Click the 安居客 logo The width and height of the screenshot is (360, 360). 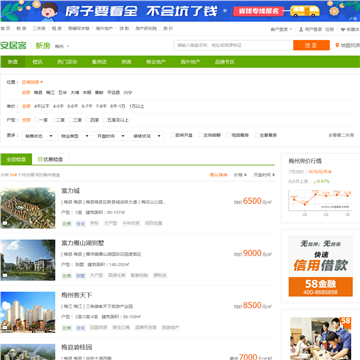tap(13, 45)
